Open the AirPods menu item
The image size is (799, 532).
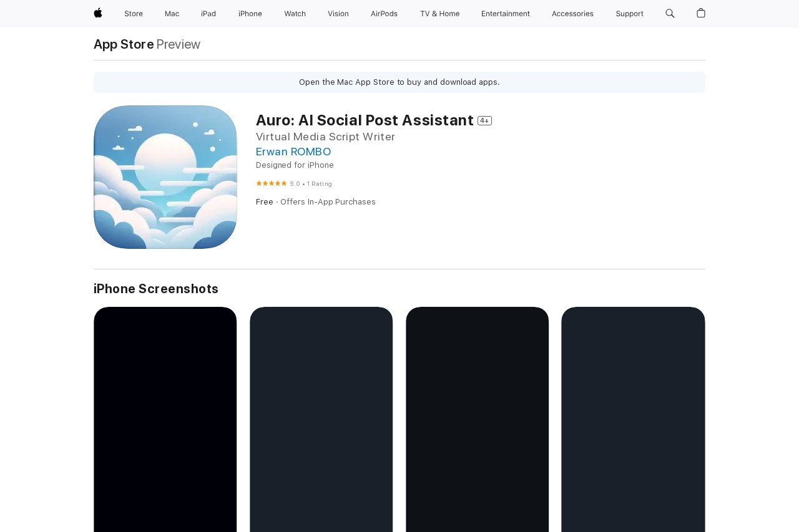pyautogui.click(x=384, y=14)
